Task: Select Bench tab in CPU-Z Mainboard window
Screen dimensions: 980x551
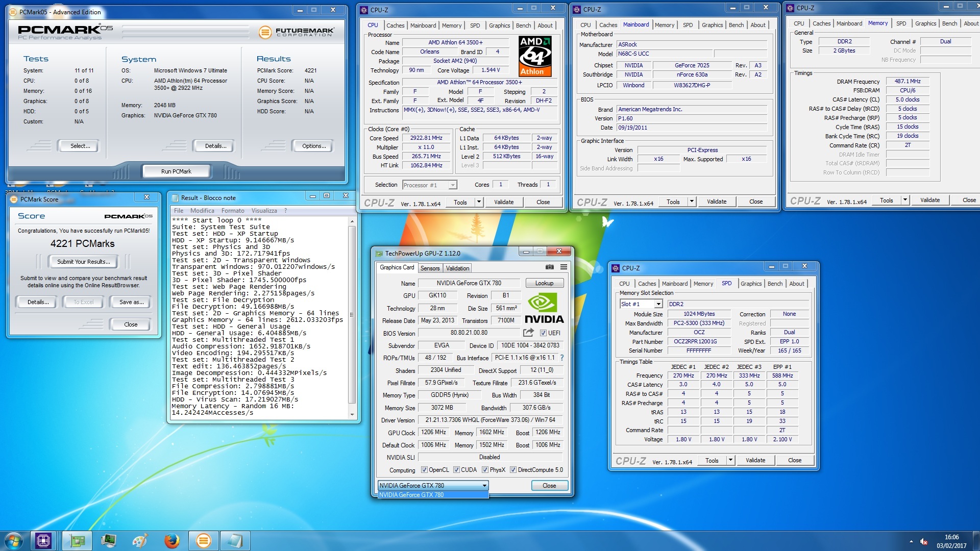Action: click(736, 25)
